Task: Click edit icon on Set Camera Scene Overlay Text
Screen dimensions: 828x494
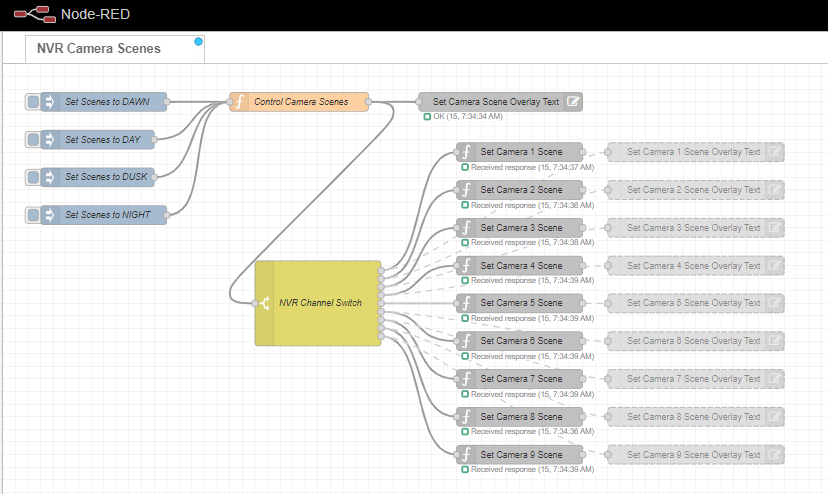Action: click(573, 101)
